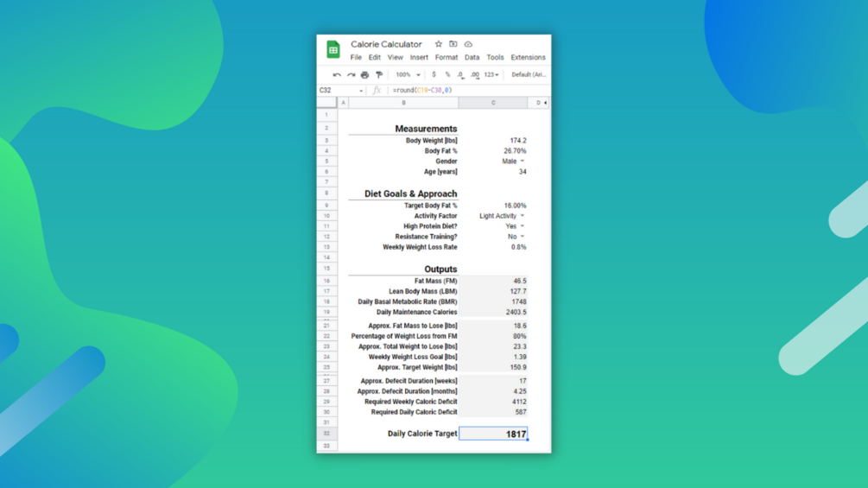The height and width of the screenshot is (488, 868).
Task: Select column C header
Action: pos(493,103)
